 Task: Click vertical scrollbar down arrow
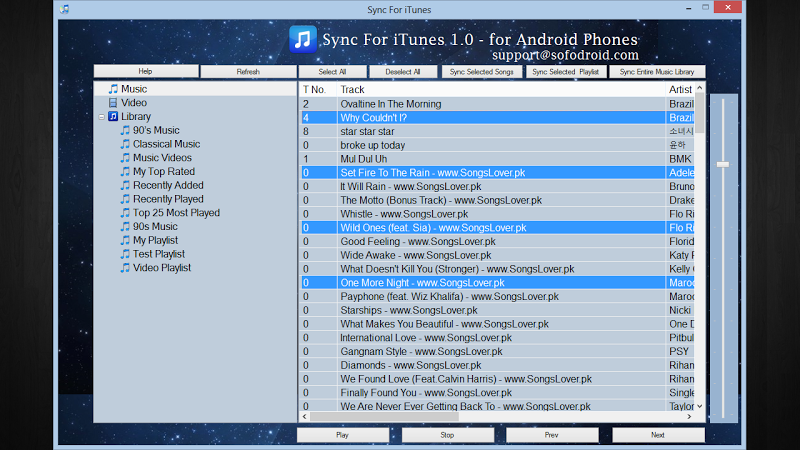699,406
